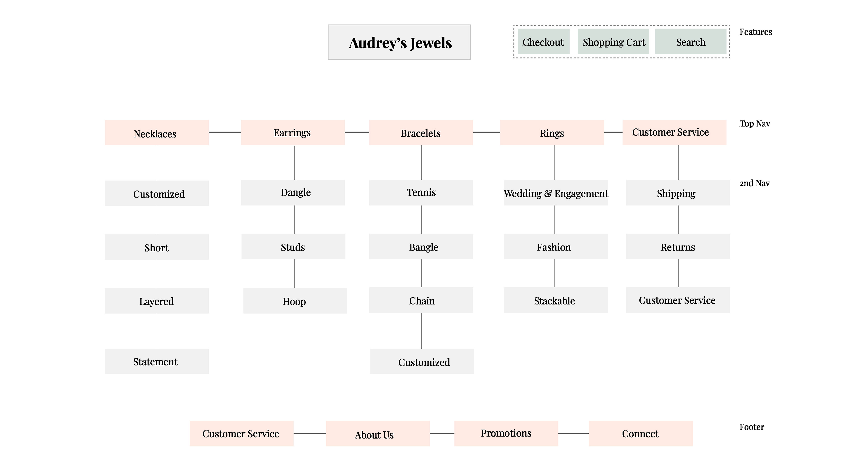Select the Shipping sub-item
This screenshot has height=470, width=868.
click(x=678, y=193)
